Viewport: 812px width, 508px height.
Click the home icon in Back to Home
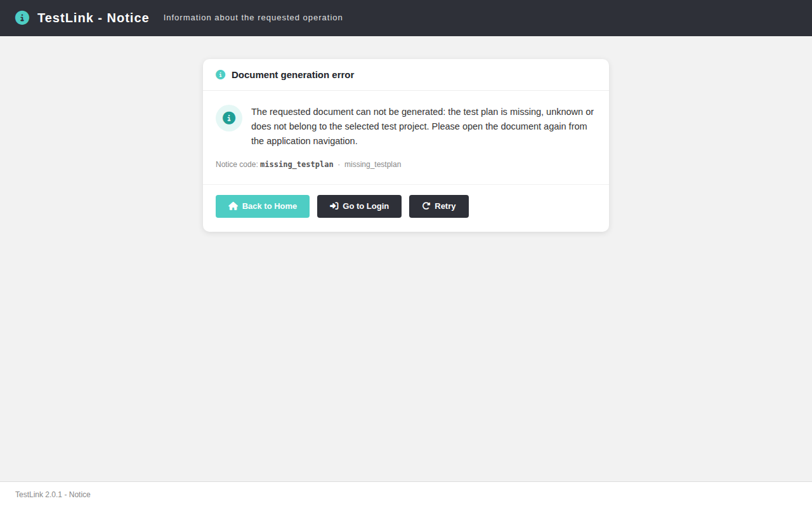233,206
